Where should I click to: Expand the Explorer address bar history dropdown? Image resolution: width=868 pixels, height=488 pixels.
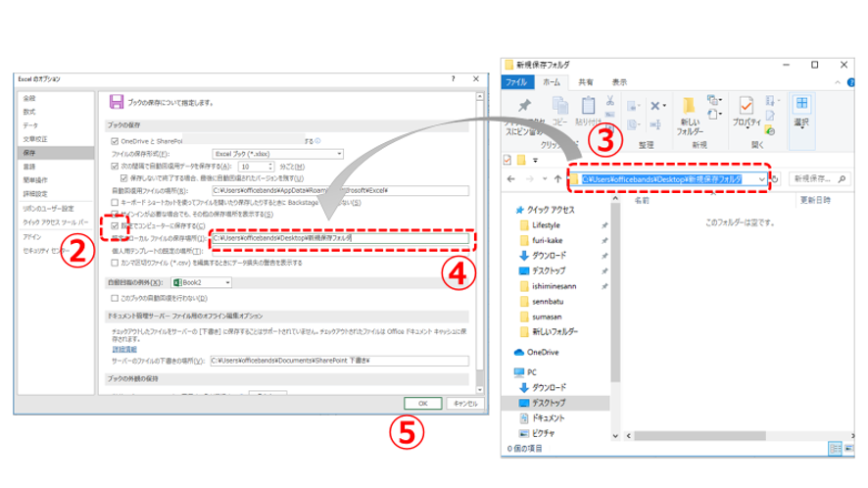click(x=762, y=179)
